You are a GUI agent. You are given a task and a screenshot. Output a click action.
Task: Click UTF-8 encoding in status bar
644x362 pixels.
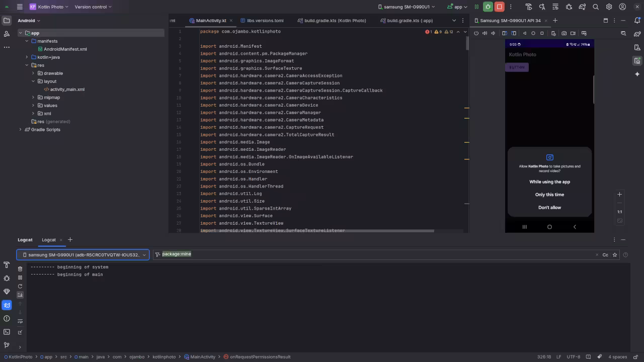coord(573,357)
